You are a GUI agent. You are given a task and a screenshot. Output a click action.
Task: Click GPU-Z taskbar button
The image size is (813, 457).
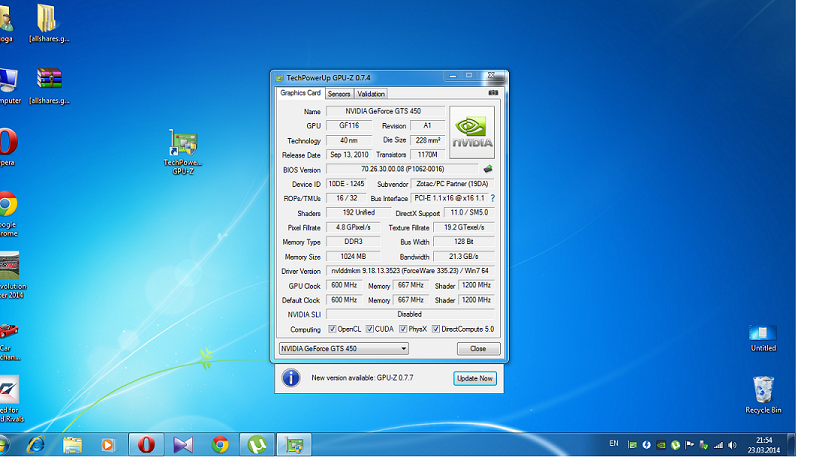pyautogui.click(x=294, y=445)
